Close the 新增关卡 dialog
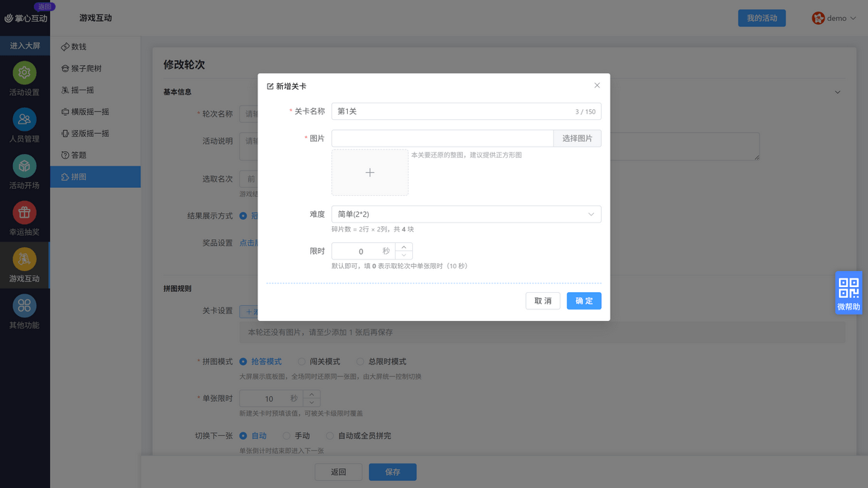868x488 pixels. [x=597, y=85]
